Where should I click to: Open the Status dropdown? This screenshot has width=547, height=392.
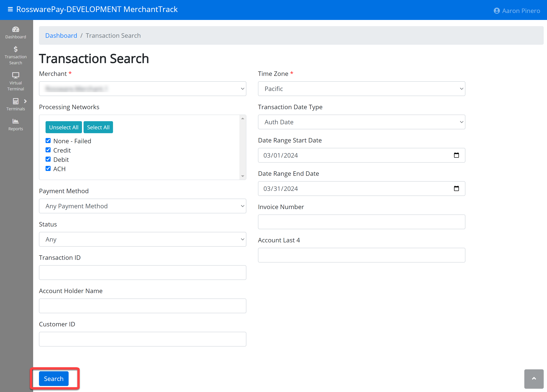(142, 239)
